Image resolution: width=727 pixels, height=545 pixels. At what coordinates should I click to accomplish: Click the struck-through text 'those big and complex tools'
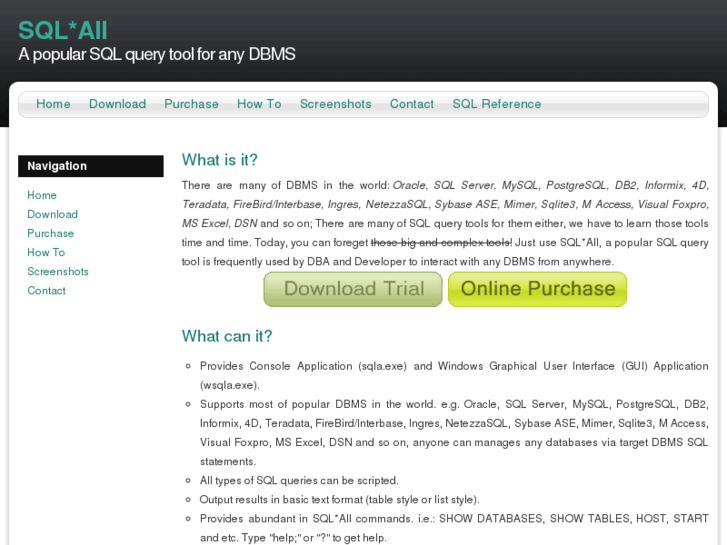pyautogui.click(x=440, y=243)
